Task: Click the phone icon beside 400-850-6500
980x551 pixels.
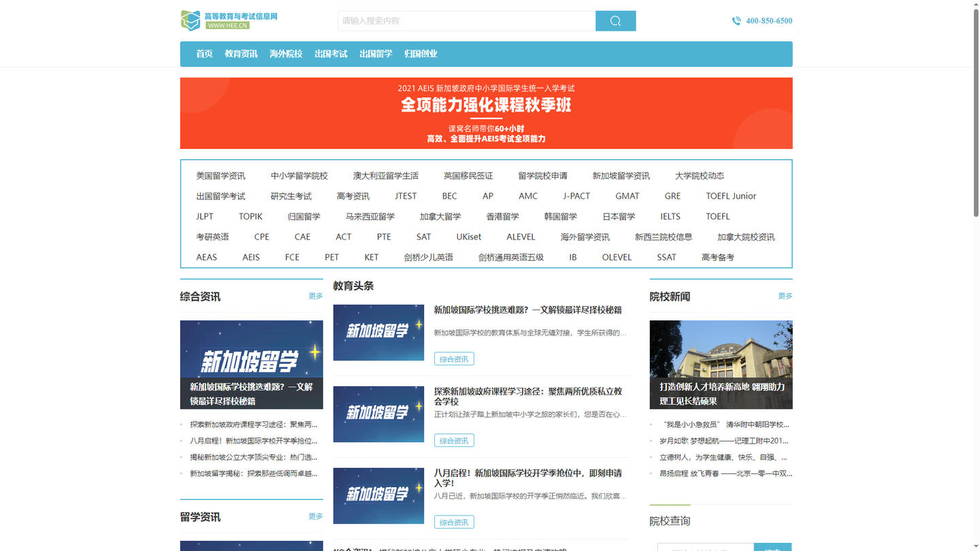Action: point(736,21)
